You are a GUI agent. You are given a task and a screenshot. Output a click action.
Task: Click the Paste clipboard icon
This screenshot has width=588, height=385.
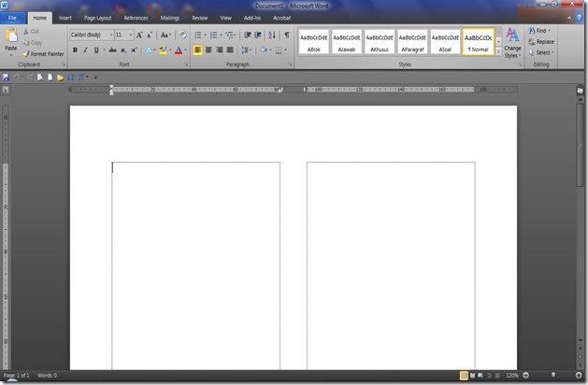[x=11, y=36]
